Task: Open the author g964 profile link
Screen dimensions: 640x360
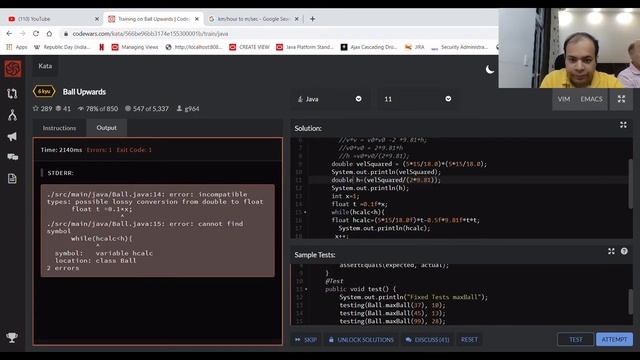Action: tap(192, 109)
